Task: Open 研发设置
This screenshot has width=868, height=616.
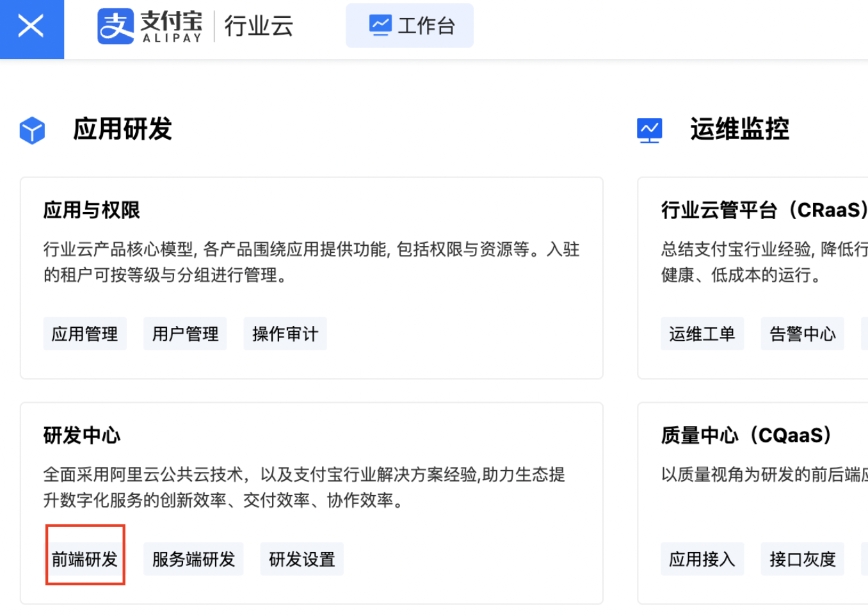Action: pos(301,558)
